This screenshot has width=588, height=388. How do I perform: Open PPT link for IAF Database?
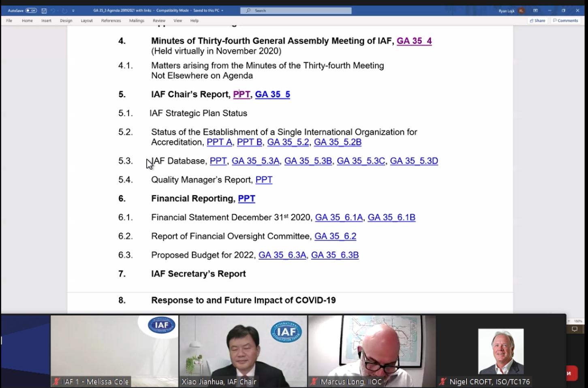tap(218, 161)
